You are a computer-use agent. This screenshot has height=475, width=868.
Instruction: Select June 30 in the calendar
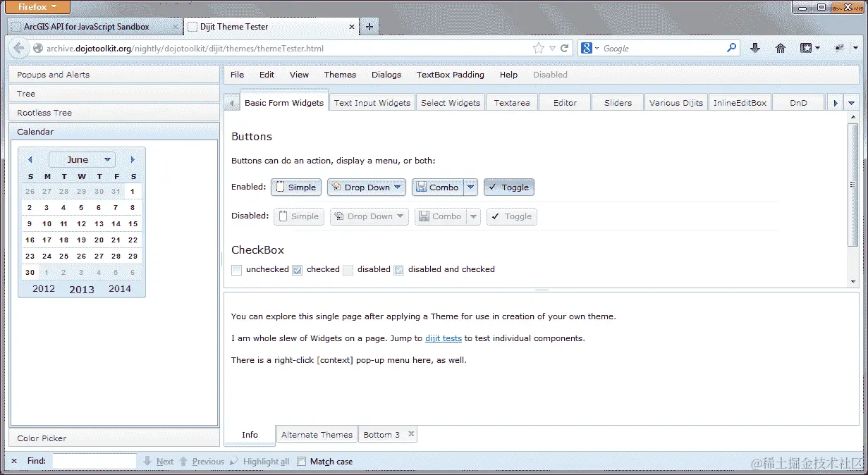click(30, 272)
